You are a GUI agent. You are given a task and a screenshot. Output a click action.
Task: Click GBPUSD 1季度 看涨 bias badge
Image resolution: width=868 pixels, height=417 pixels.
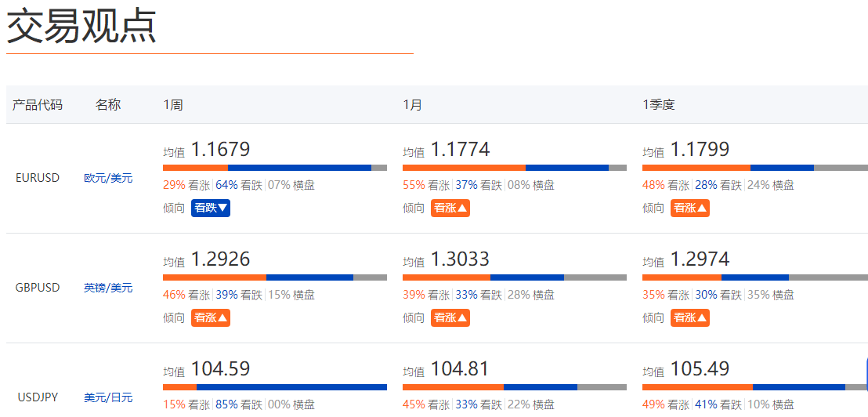(690, 317)
